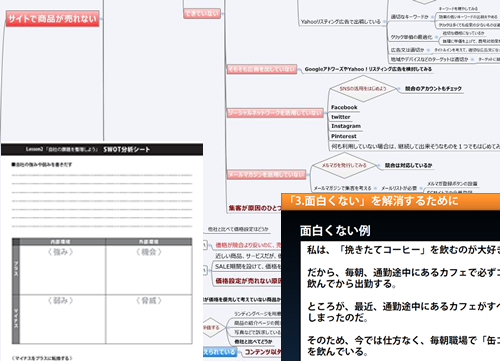Collapse the 'Yahooリスティング広告で出稿している' branch dot
The width and height of the screenshot is (500, 361).
tap(385, 22)
